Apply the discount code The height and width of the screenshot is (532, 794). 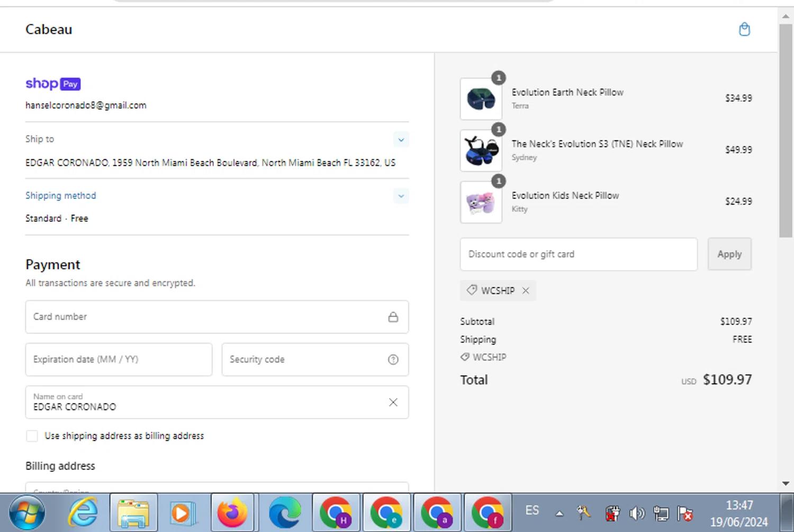729,254
